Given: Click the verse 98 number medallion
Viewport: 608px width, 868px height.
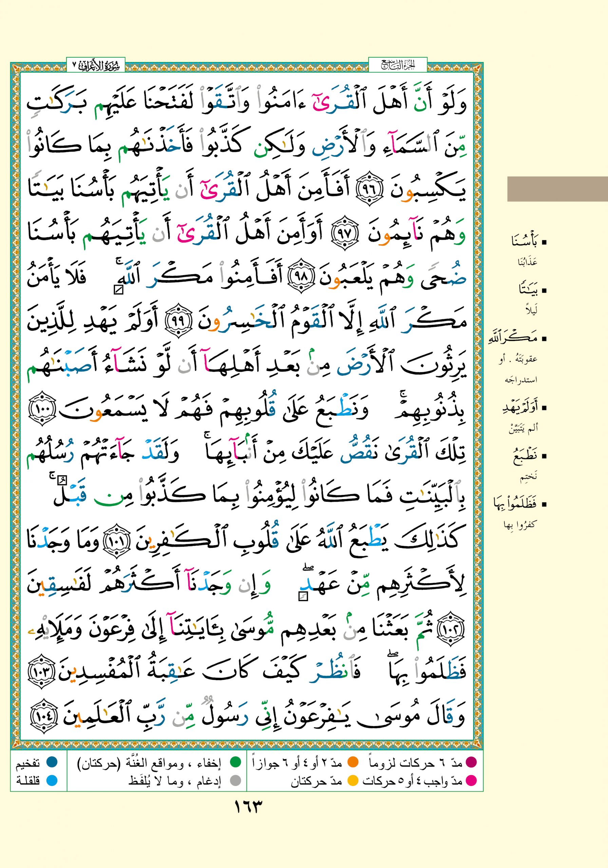Looking at the screenshot, I should (302, 277).
